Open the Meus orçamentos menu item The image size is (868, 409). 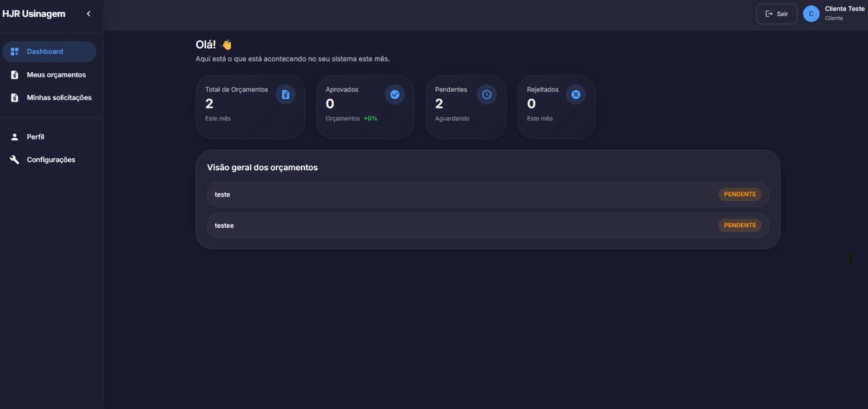(x=56, y=75)
